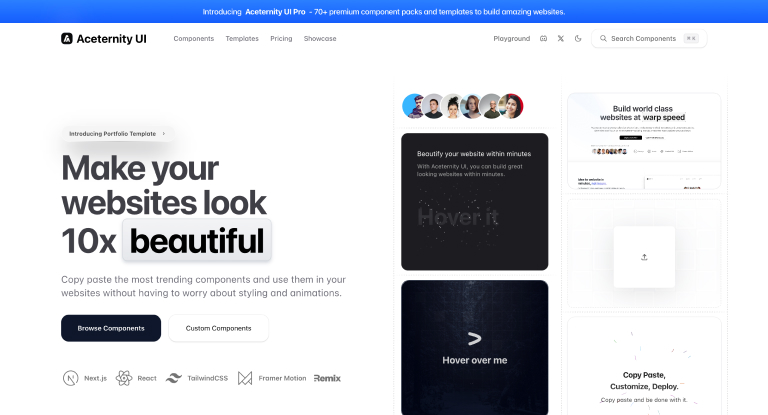Open the Components menu
The width and height of the screenshot is (768, 415).
tap(193, 38)
